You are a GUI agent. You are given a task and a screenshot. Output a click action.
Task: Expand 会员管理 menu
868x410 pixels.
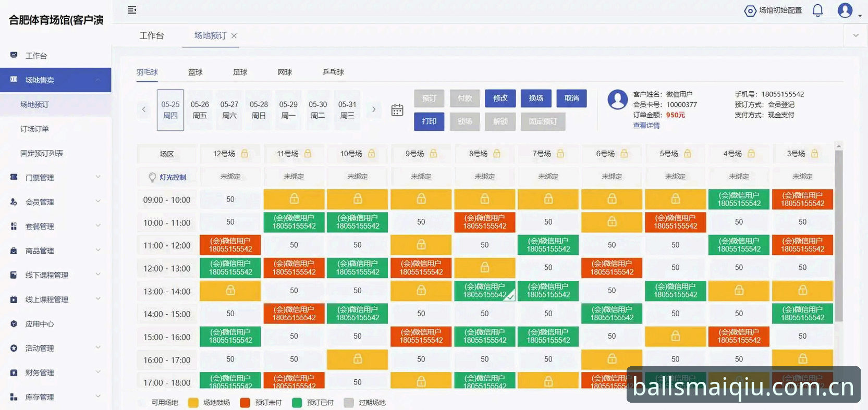coord(55,202)
